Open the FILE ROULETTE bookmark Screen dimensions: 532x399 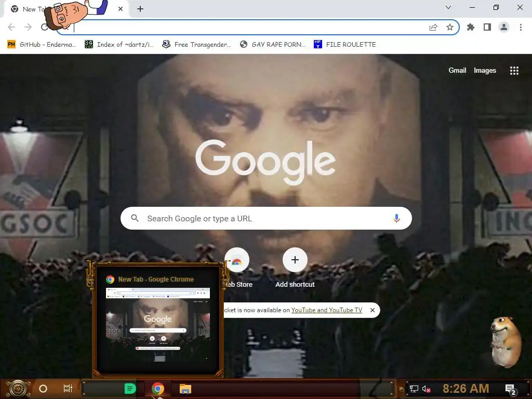pos(345,45)
